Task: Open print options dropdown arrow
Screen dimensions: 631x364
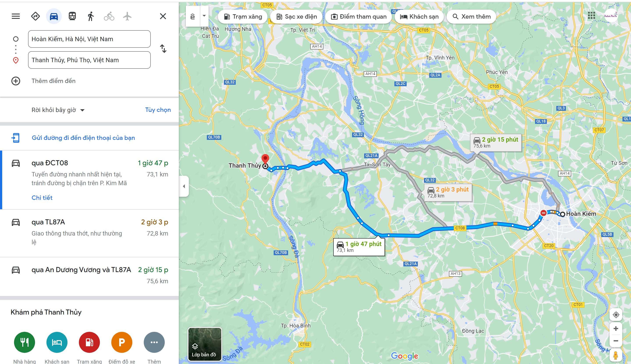Action: click(204, 16)
